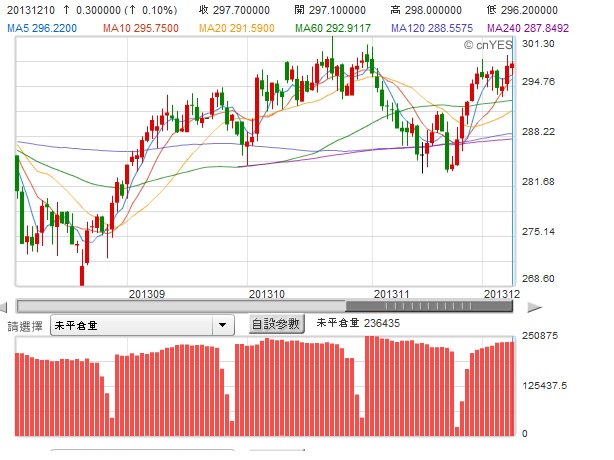The height and width of the screenshot is (460, 614).
Task: Click the 自設參數 button
Action: pos(276,324)
